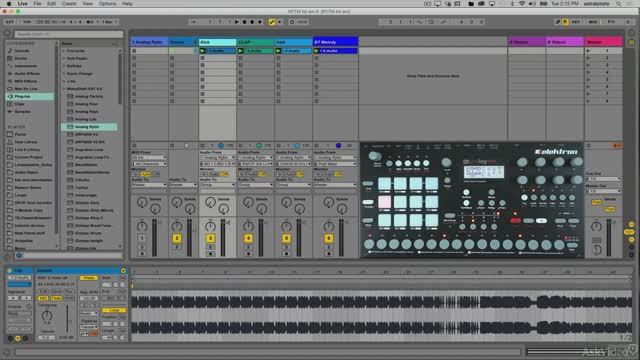Click the Wi-Fi icon in macOS menu bar
This screenshot has height=360, width=640.
tap(522, 4)
